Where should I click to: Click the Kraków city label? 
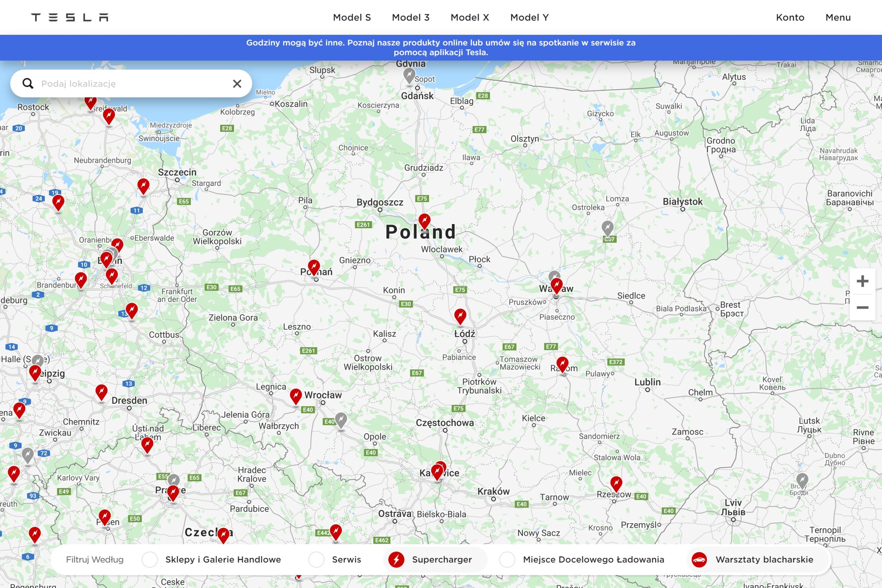[x=493, y=491]
